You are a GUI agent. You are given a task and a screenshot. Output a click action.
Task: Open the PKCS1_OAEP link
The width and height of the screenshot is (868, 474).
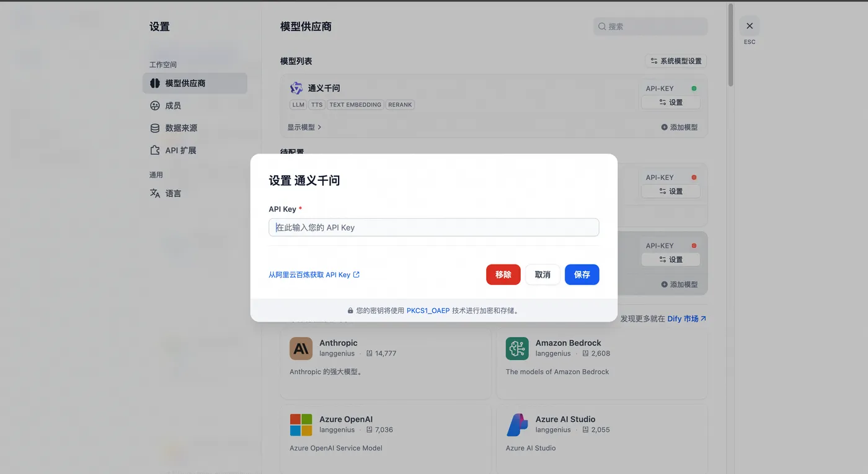tap(428, 311)
